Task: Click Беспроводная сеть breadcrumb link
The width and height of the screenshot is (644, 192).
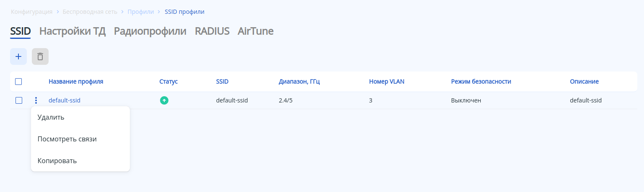Action: coord(90,12)
